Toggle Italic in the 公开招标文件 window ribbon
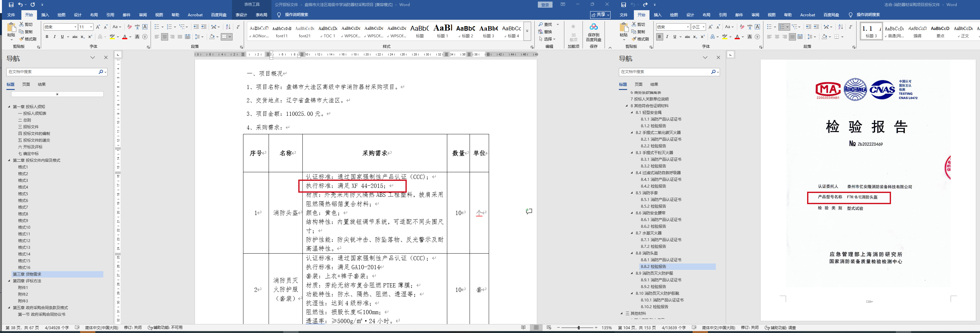980x333 pixels. tap(55, 37)
